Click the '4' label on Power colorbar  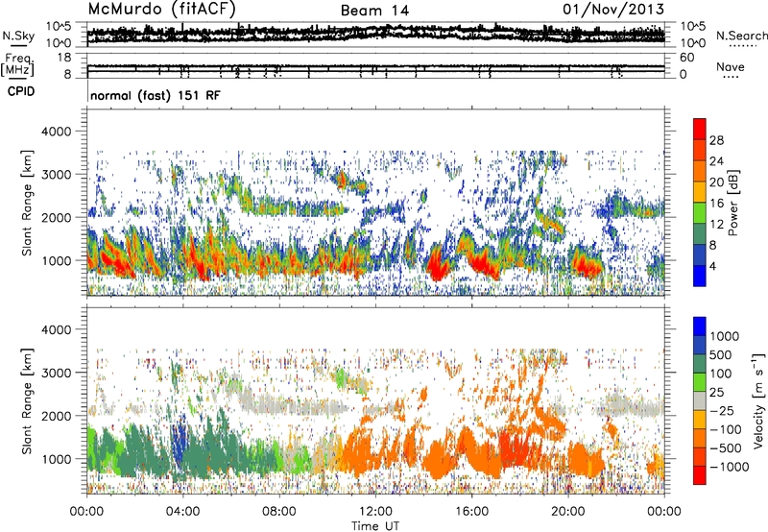[712, 266]
